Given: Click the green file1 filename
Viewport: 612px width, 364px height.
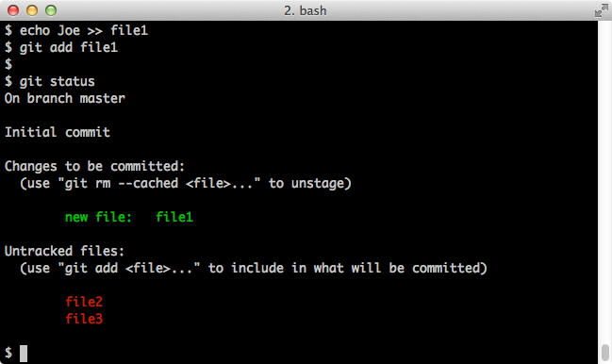Looking at the screenshot, I should pyautogui.click(x=174, y=217).
